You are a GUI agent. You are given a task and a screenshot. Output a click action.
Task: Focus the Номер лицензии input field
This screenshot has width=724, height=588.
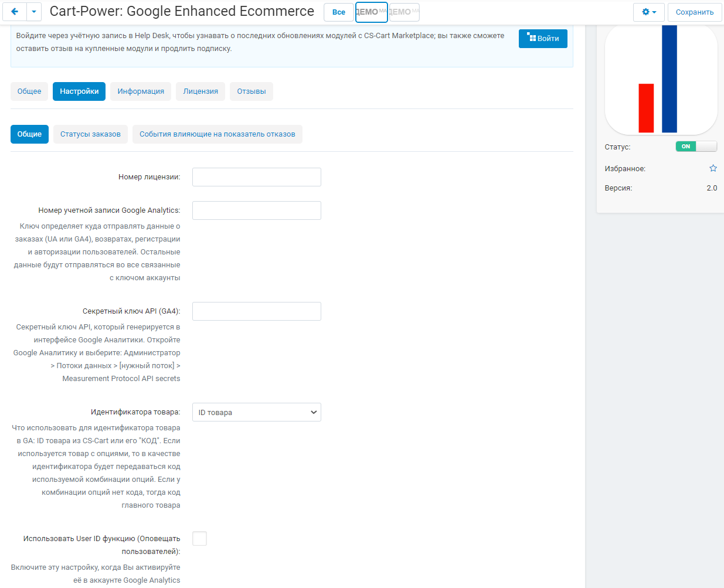coord(257,177)
